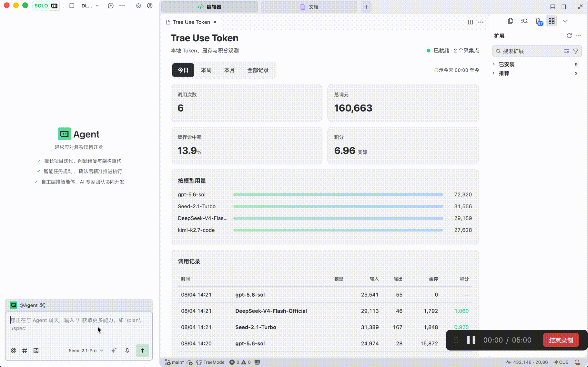588x367 pixels.
Task: Expand more side panel views chevron
Action: coord(565,21)
